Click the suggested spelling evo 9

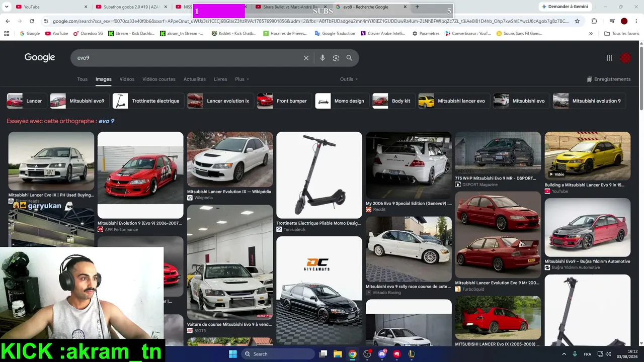pyautogui.click(x=106, y=121)
